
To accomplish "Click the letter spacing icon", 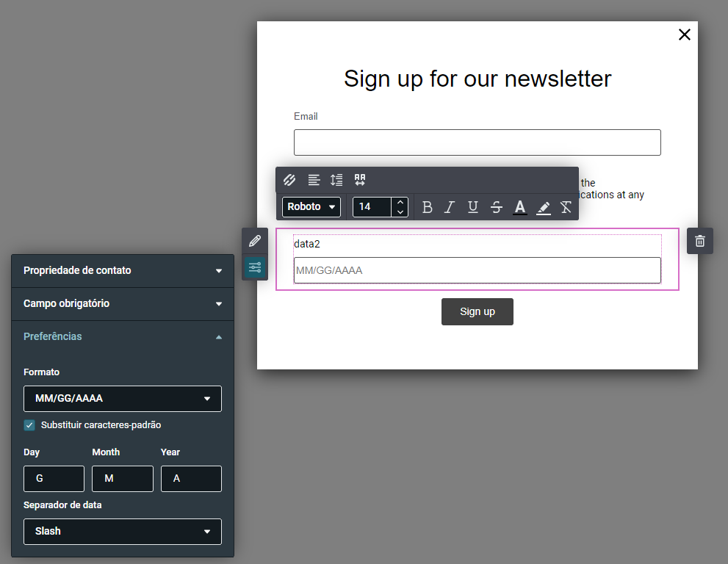I will (360, 180).
